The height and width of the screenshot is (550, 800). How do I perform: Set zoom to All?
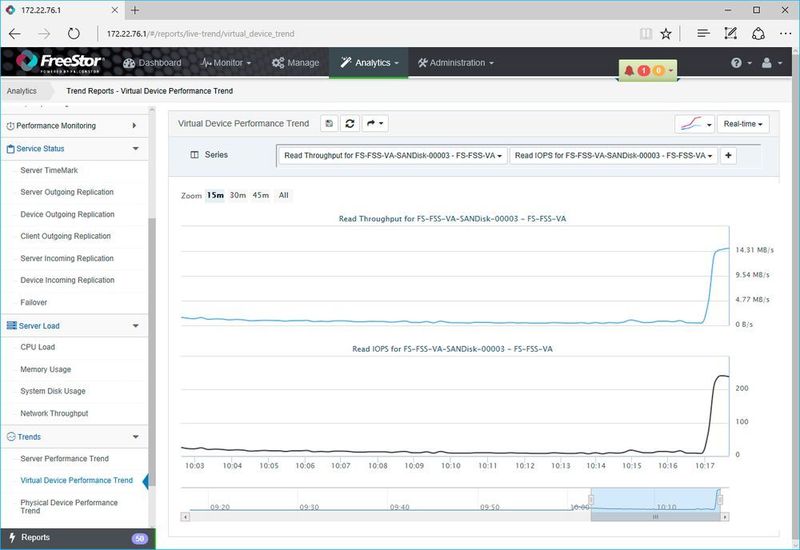tap(284, 195)
